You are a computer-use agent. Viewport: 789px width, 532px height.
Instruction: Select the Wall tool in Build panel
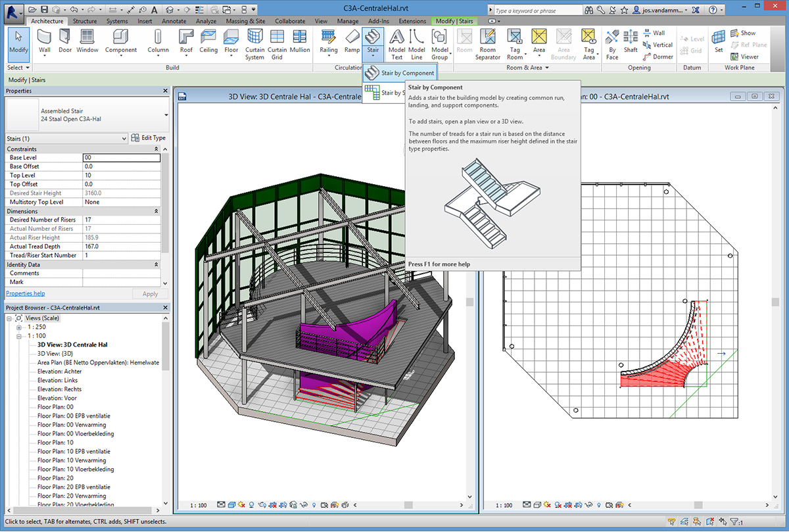45,42
